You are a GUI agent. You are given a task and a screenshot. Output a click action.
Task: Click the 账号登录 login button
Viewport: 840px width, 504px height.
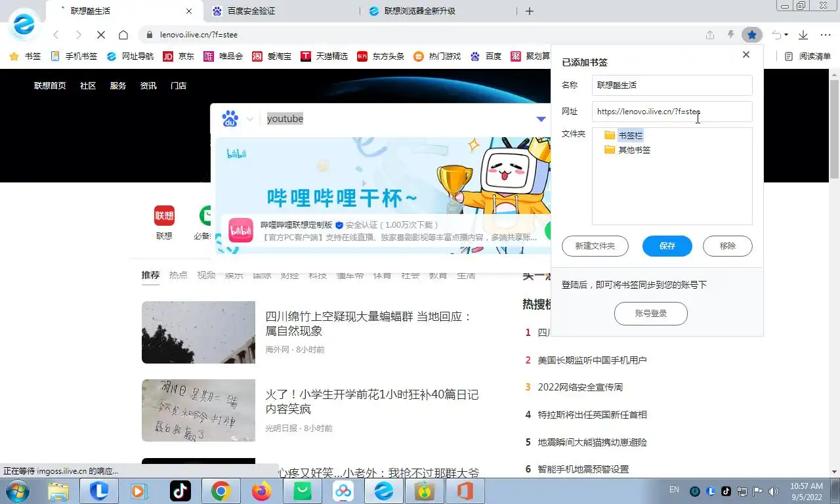coord(651,314)
